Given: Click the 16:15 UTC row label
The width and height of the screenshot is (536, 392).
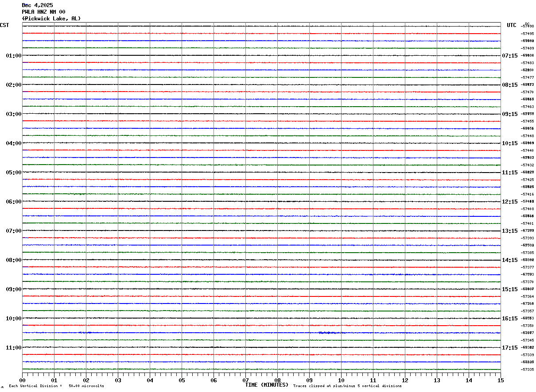Looking at the screenshot, I should pyautogui.click(x=510, y=319).
